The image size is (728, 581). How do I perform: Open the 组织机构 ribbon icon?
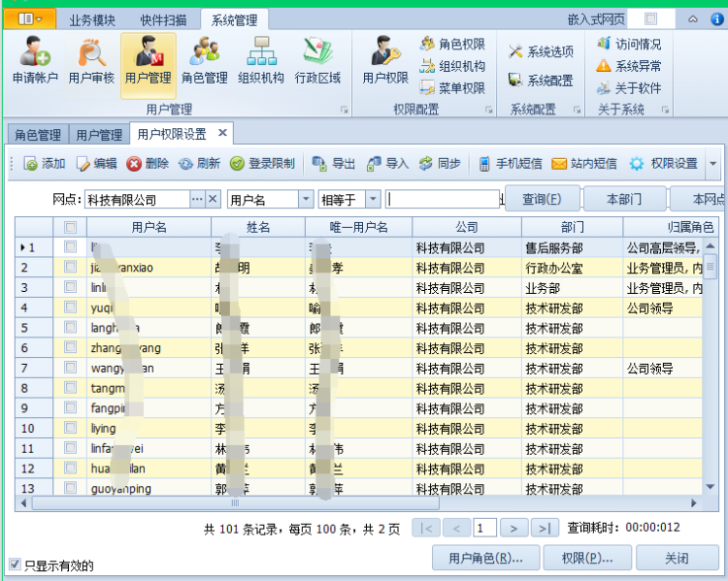(261, 61)
